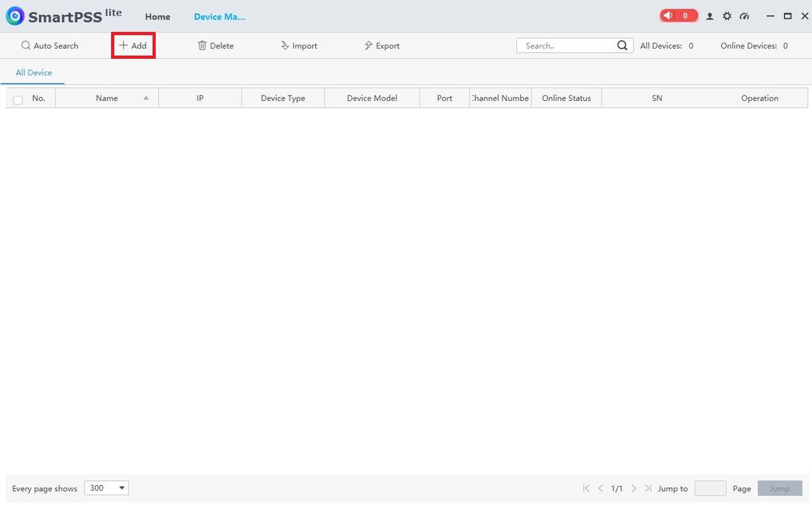
Task: Go to last page arrow
Action: click(x=648, y=488)
